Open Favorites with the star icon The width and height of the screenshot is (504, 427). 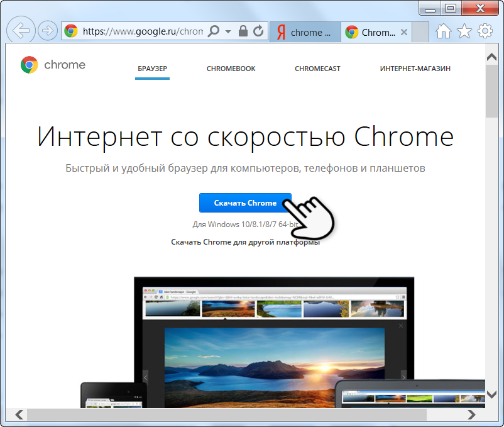(464, 31)
